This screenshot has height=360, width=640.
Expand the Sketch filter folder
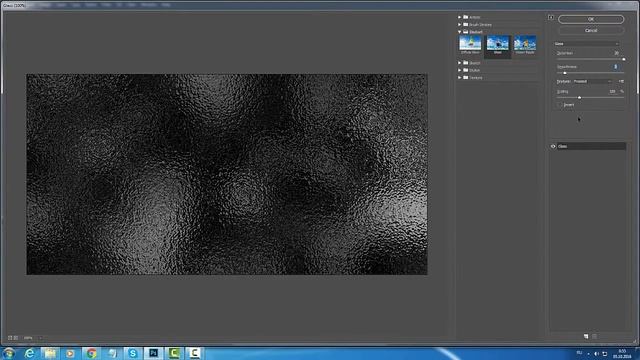460,63
